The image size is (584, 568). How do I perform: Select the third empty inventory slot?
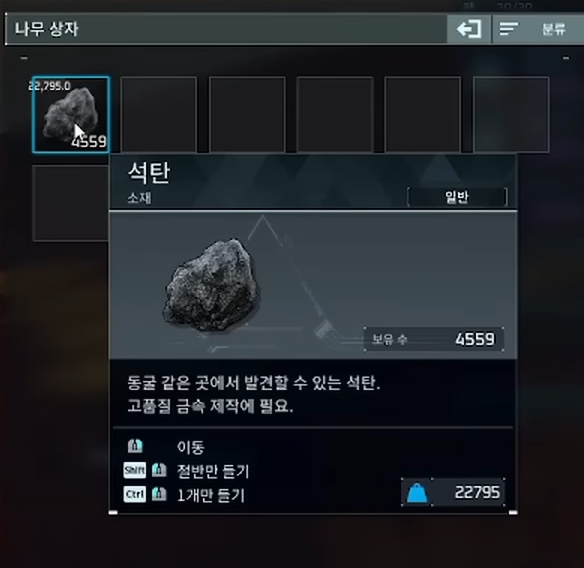click(x=335, y=114)
